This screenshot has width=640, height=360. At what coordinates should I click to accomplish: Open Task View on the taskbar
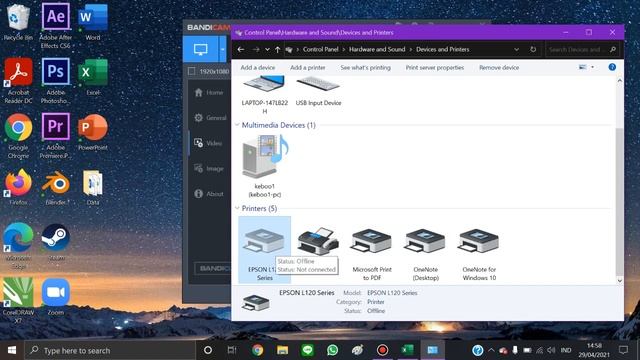232,350
